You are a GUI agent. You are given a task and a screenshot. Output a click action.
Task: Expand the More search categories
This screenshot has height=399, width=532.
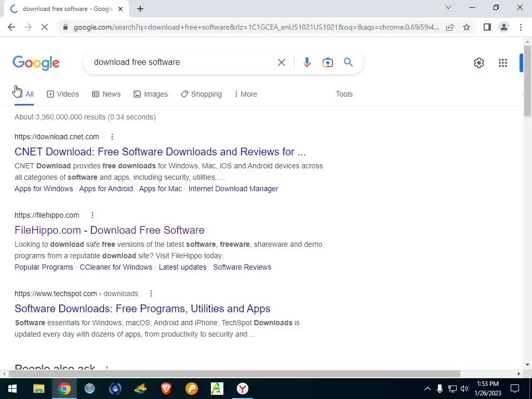coord(246,94)
